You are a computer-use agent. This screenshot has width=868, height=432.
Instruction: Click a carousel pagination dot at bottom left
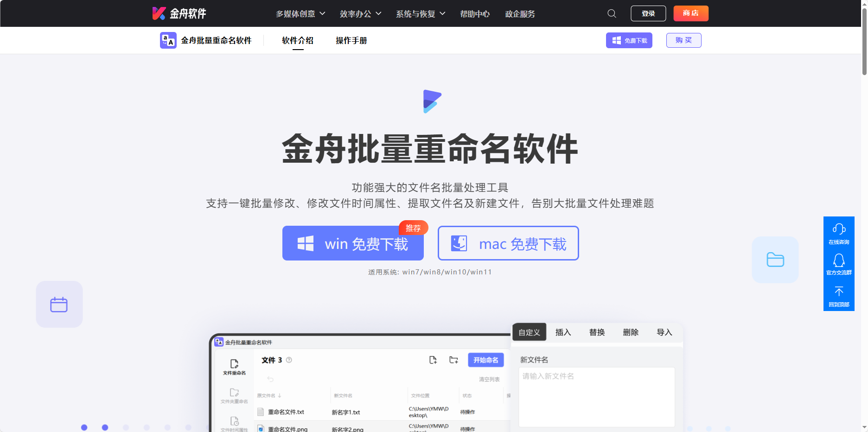click(x=84, y=427)
